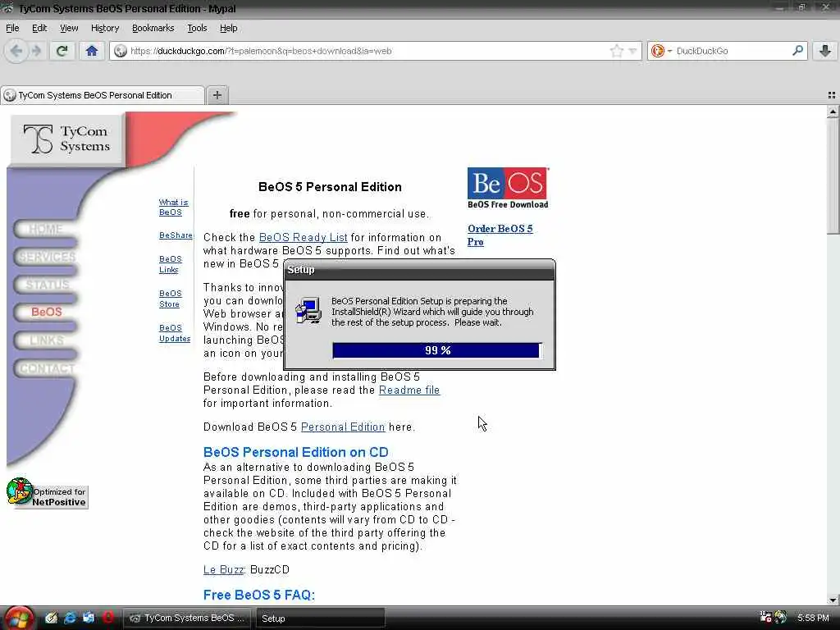Screen dimensions: 840x630
Task: Click the CONTACT navigation button
Action: [x=46, y=368]
